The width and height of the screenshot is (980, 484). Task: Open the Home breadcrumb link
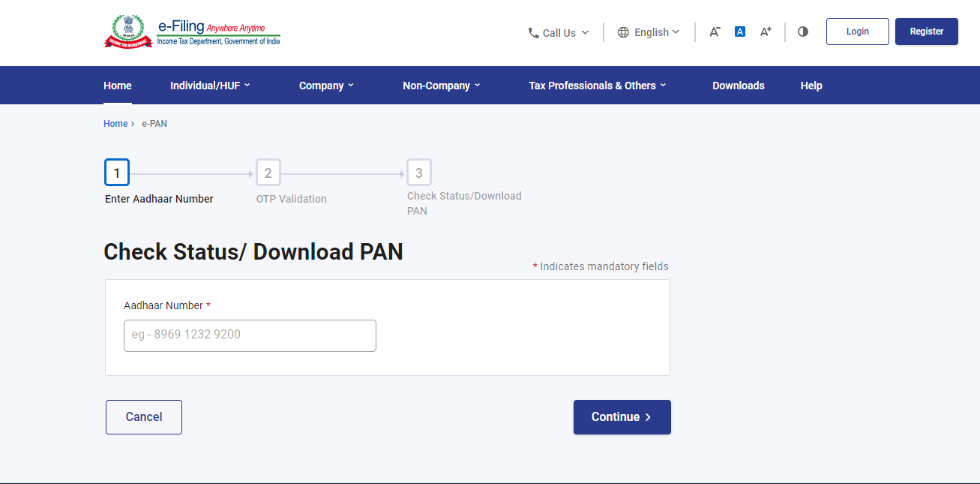click(115, 123)
